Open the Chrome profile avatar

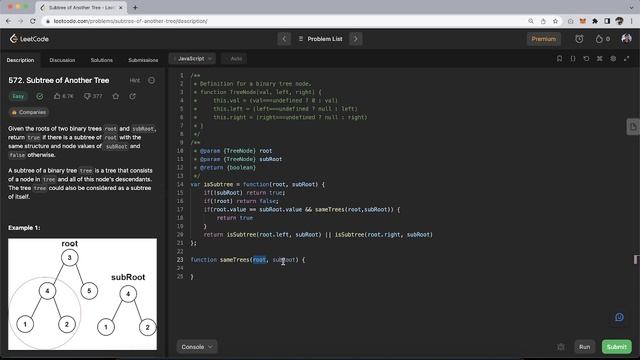pos(619,21)
